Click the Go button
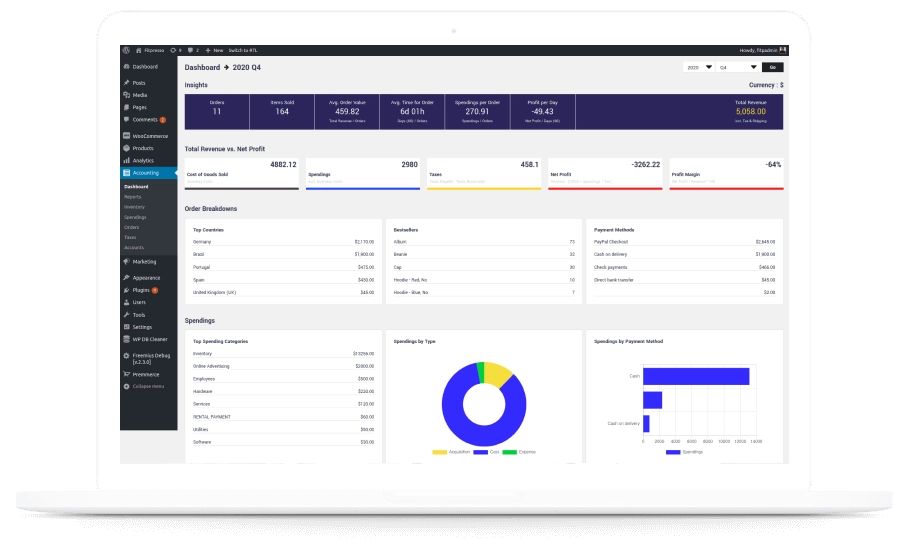 point(773,67)
